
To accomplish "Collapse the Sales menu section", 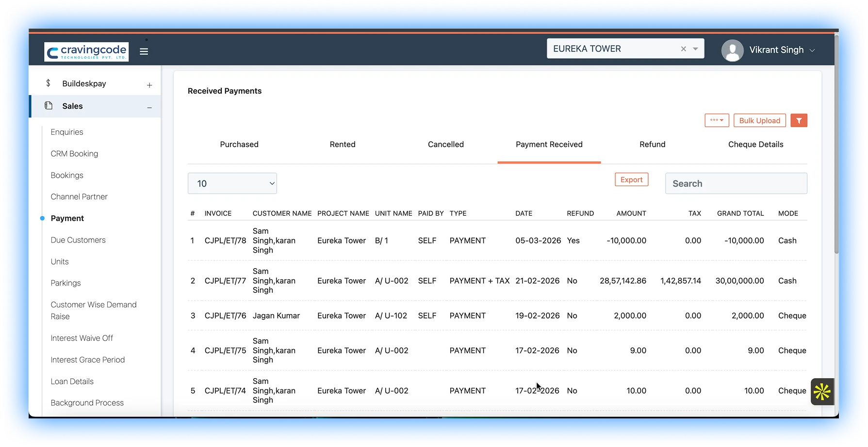I will point(149,108).
